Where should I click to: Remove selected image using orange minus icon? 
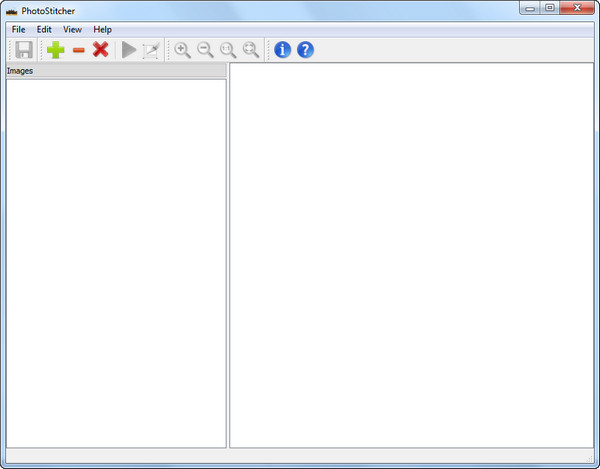click(x=78, y=50)
